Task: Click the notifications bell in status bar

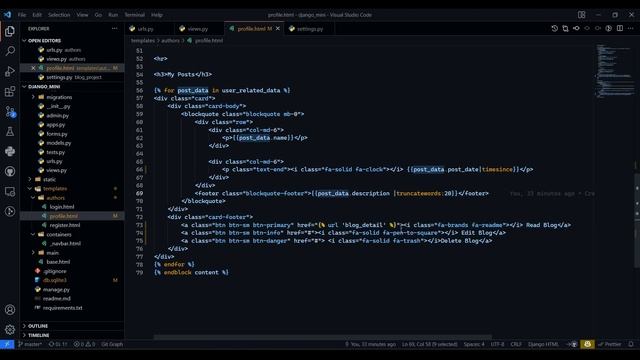Action: 631,344
